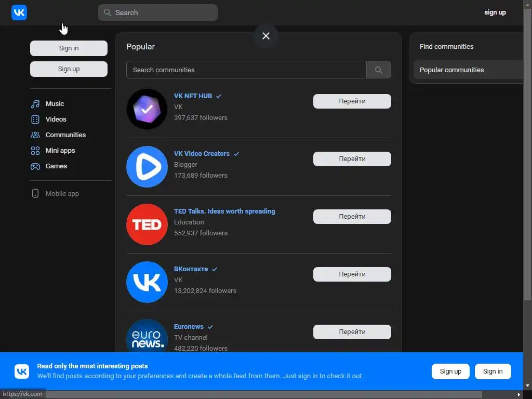Click the sign up link in the top right header

[x=495, y=12]
